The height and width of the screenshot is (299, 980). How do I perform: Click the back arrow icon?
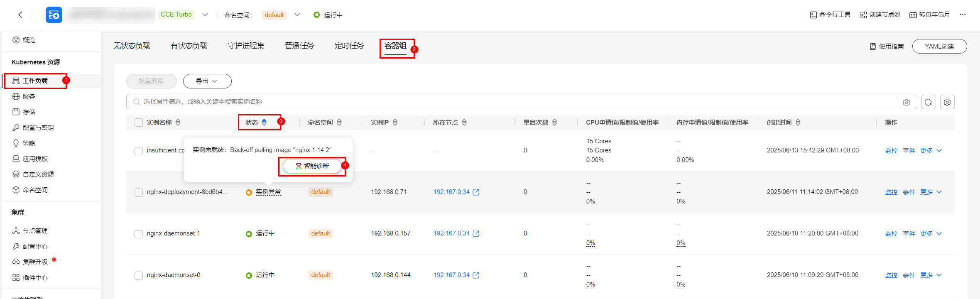click(20, 15)
